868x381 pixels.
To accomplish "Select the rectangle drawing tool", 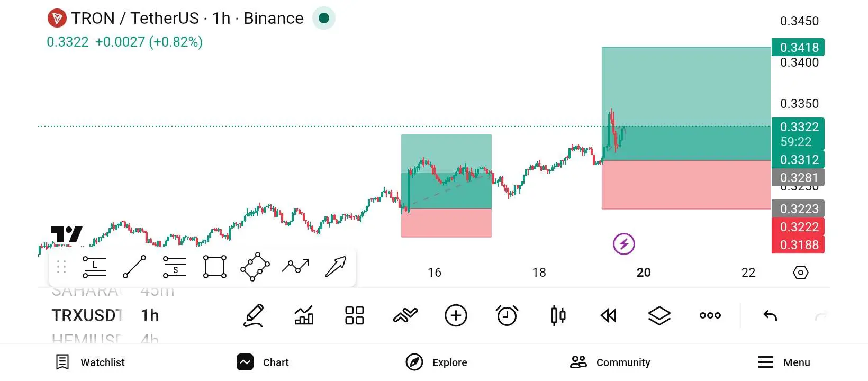I will (215, 267).
